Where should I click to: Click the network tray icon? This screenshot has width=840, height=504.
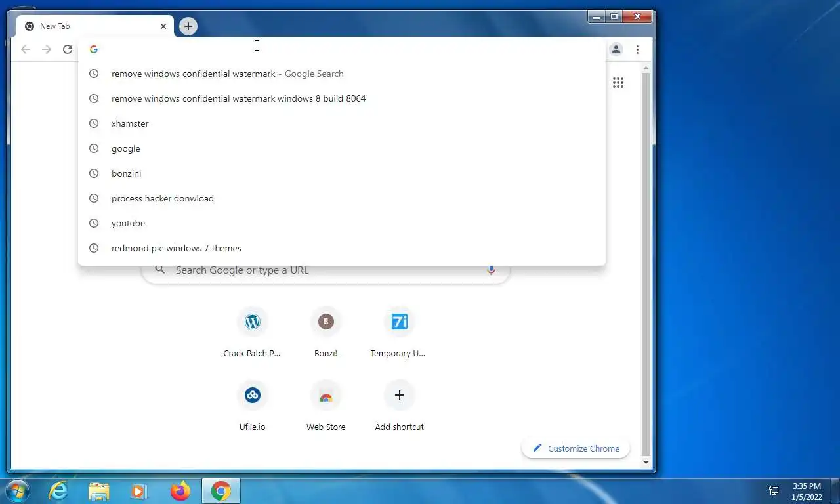point(774,491)
